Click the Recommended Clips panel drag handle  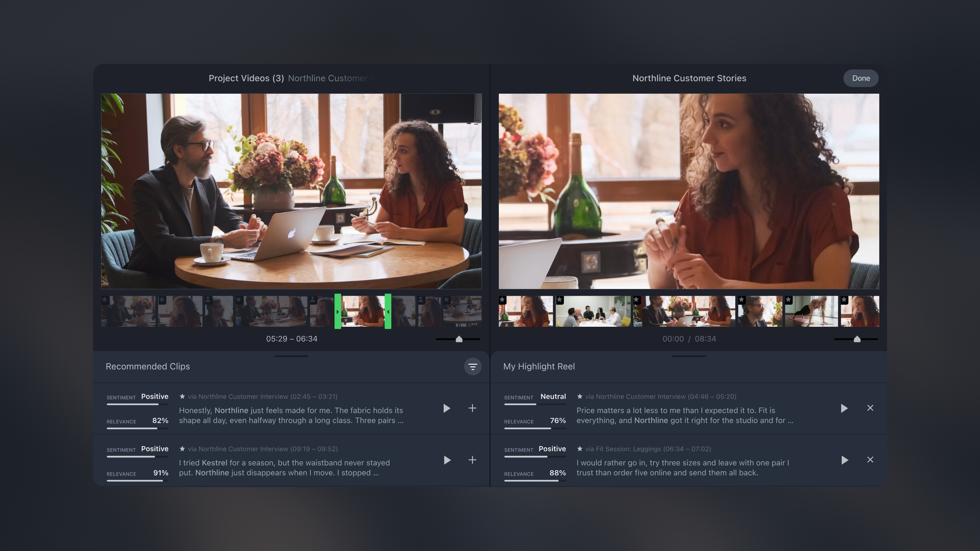point(291,356)
